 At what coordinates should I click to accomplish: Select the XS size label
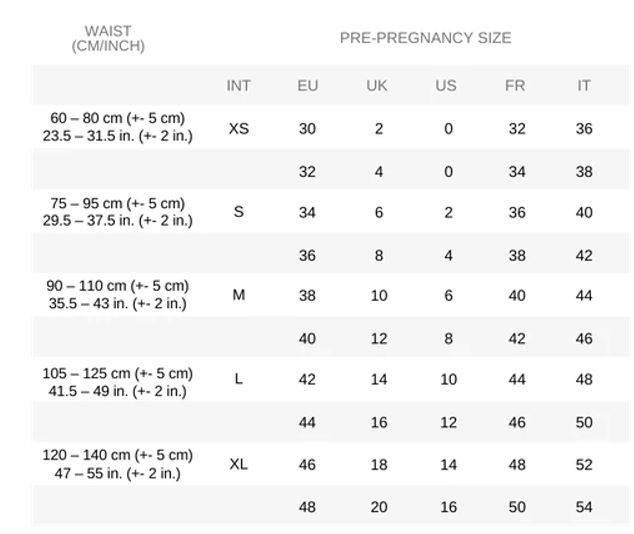[x=239, y=129]
